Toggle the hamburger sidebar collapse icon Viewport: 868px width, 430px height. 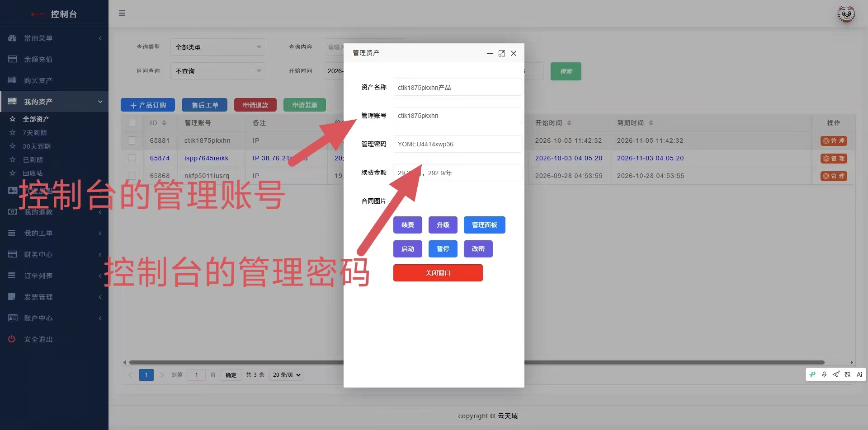coord(122,13)
